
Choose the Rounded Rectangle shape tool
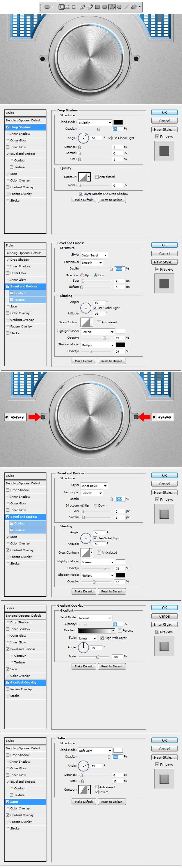point(104,7)
